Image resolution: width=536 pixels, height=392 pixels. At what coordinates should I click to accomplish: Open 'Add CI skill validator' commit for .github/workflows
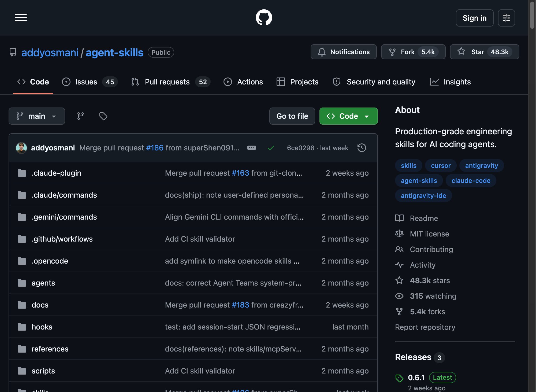pos(200,239)
